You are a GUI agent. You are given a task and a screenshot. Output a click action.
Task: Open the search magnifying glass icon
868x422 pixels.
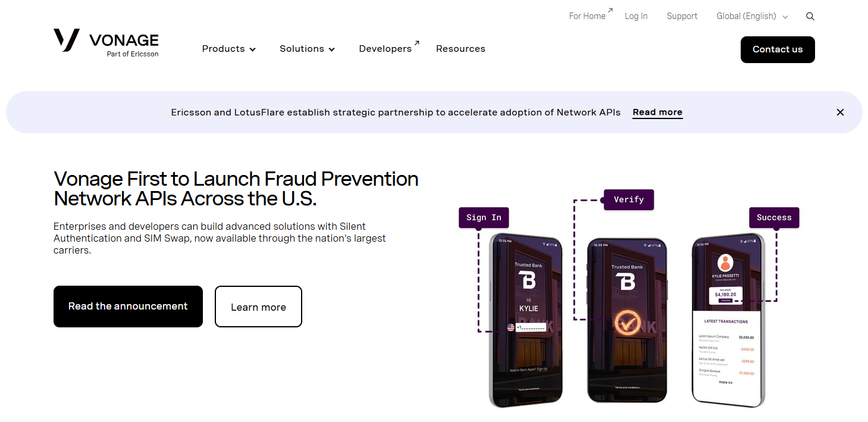coord(810,16)
